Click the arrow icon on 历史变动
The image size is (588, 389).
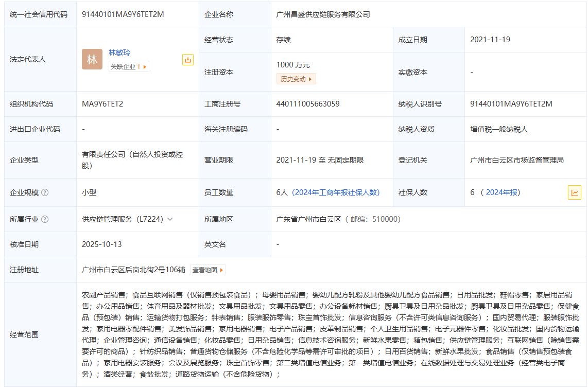pos(310,79)
